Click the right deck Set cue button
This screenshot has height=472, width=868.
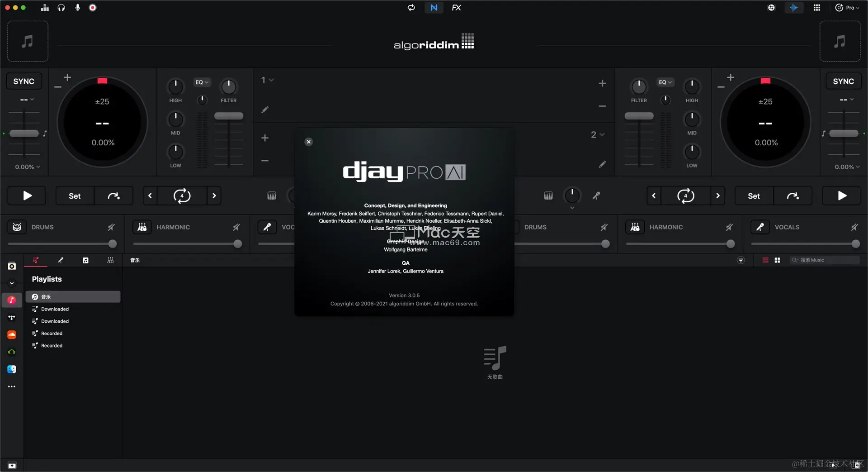click(754, 196)
